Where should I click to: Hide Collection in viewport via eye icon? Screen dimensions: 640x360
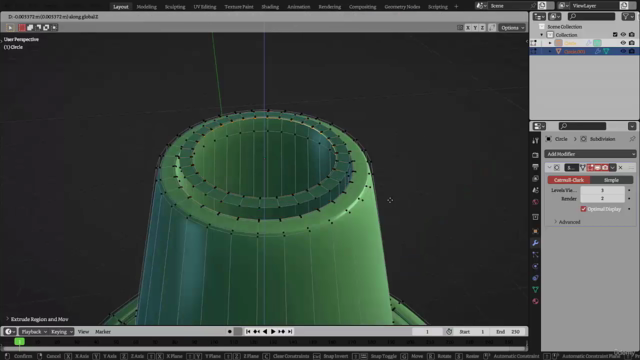(x=623, y=35)
